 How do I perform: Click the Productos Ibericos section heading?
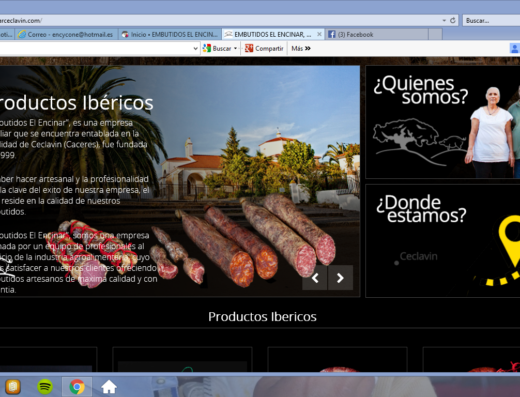[x=262, y=317]
